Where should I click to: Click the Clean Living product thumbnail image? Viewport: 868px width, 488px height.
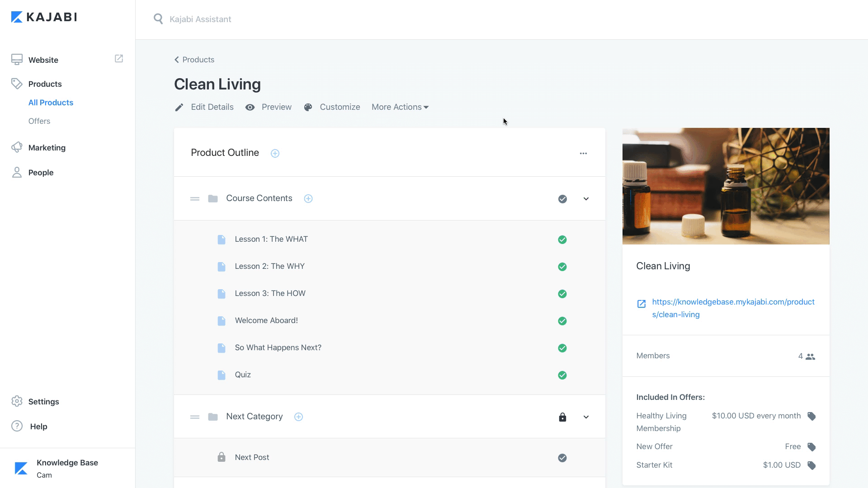[x=726, y=186]
